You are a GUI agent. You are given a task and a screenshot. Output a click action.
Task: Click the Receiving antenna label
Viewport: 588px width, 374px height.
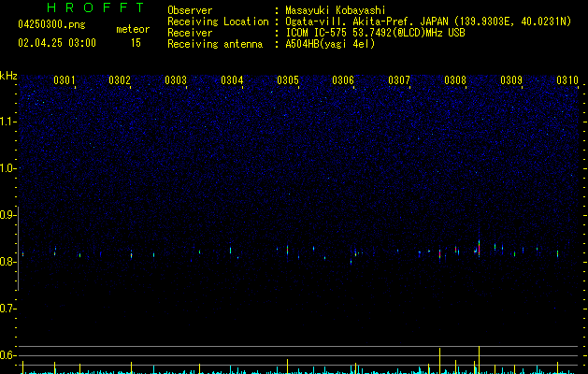pyautogui.click(x=215, y=44)
